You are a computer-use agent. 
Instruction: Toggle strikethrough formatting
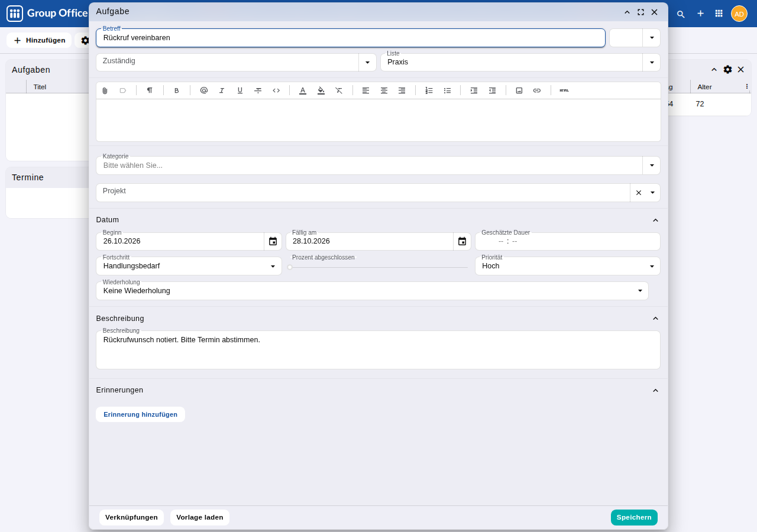pyautogui.click(x=258, y=90)
